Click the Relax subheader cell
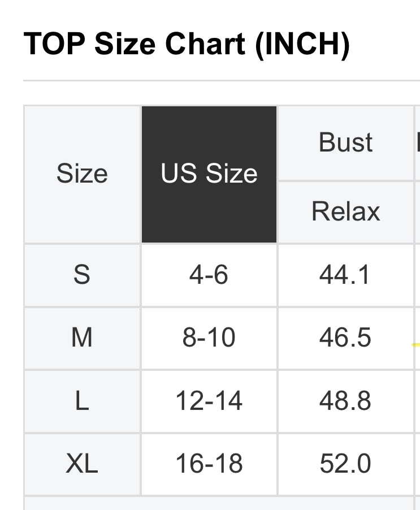Viewport: 420px width, 510px height. click(x=345, y=212)
